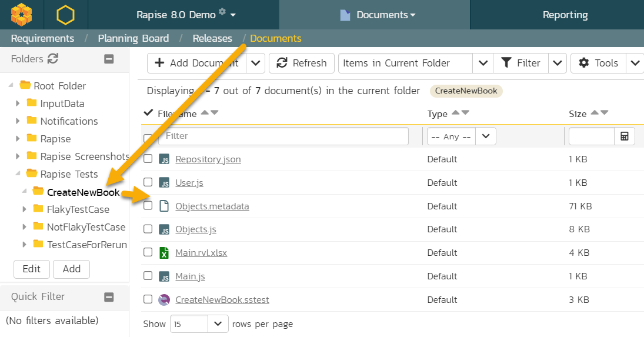This screenshot has width=644, height=337.
Task: Click the Size filter input field
Action: click(592, 136)
